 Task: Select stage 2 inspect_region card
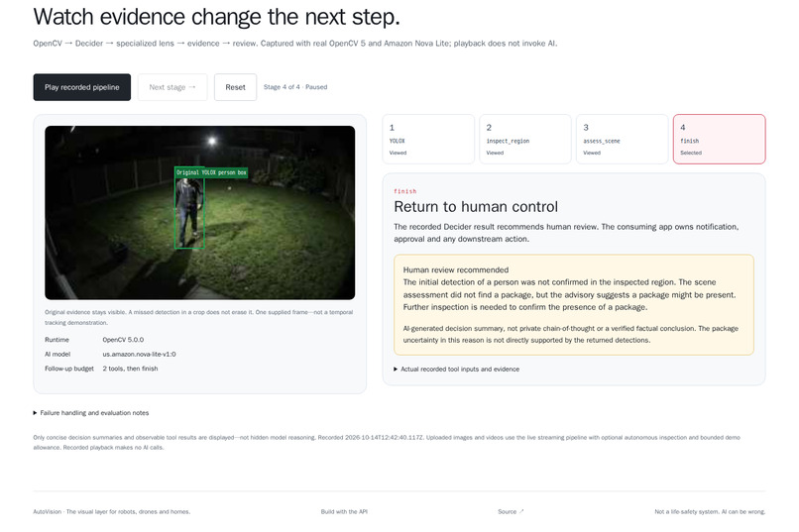coord(524,139)
